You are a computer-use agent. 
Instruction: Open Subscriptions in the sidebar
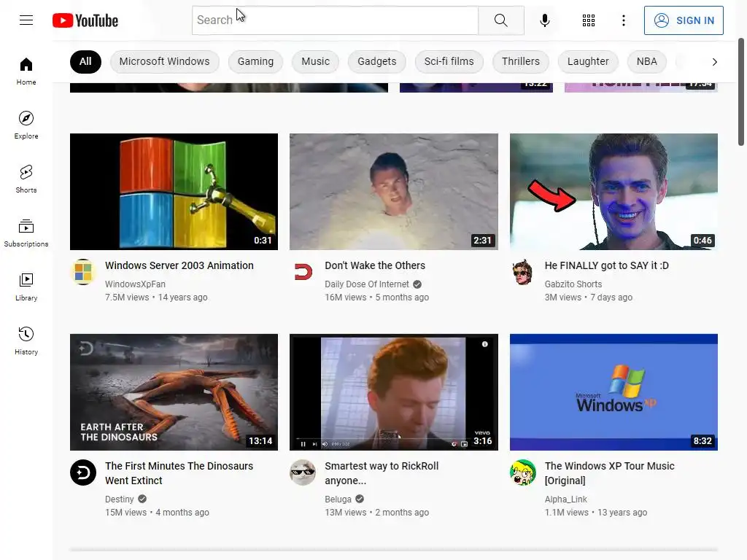click(26, 233)
